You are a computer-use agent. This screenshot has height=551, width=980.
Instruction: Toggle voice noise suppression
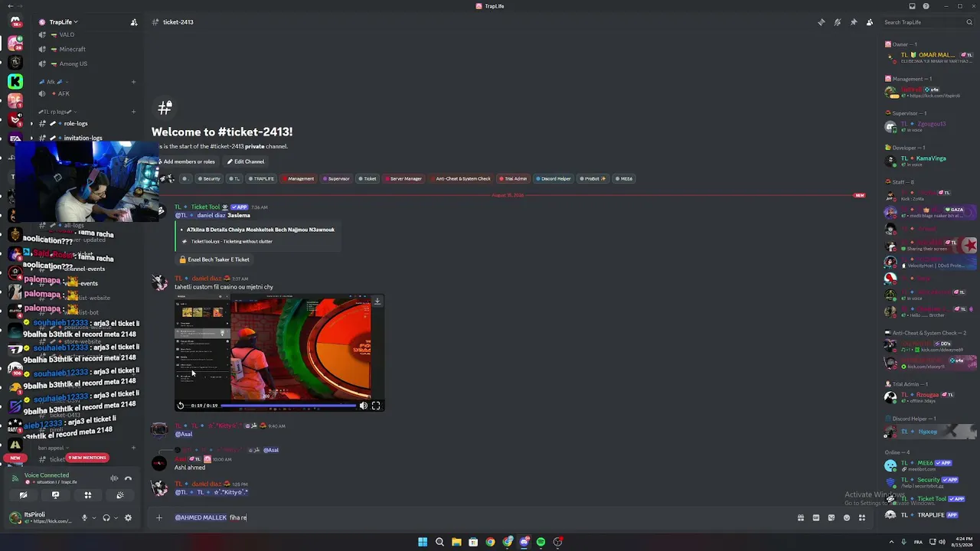(x=114, y=478)
